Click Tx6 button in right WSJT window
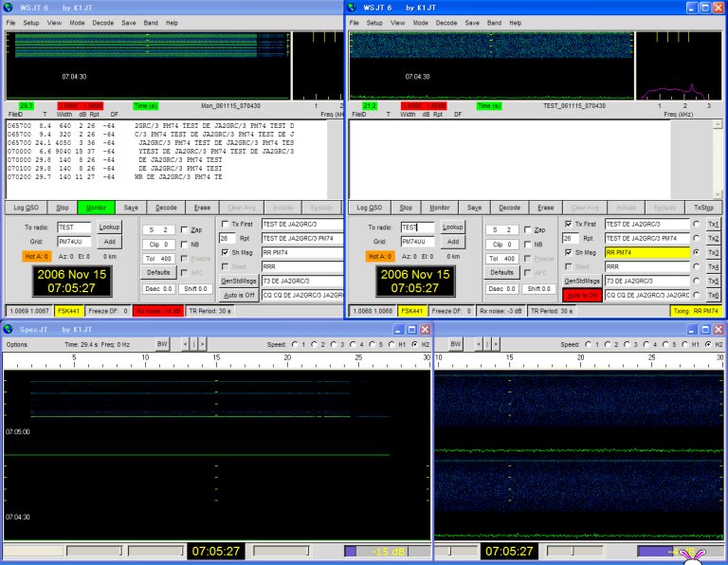Screen dimensions: 728x565 coord(713,295)
